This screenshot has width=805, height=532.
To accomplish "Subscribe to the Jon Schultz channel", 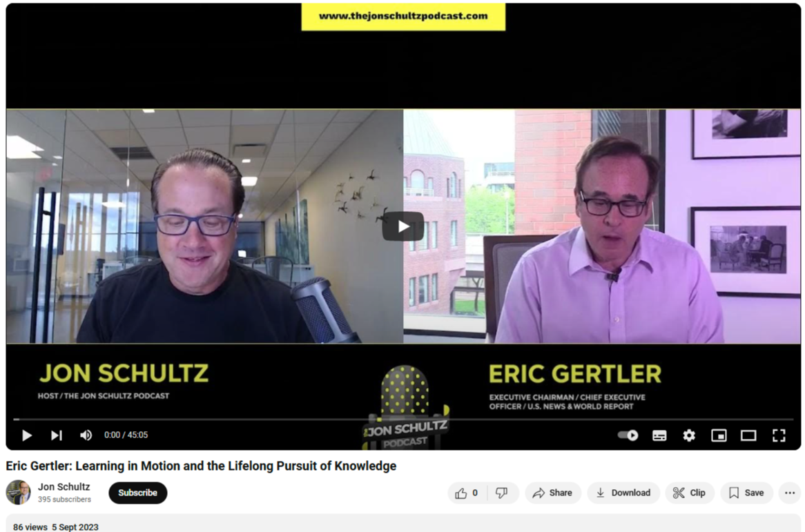I will point(137,493).
